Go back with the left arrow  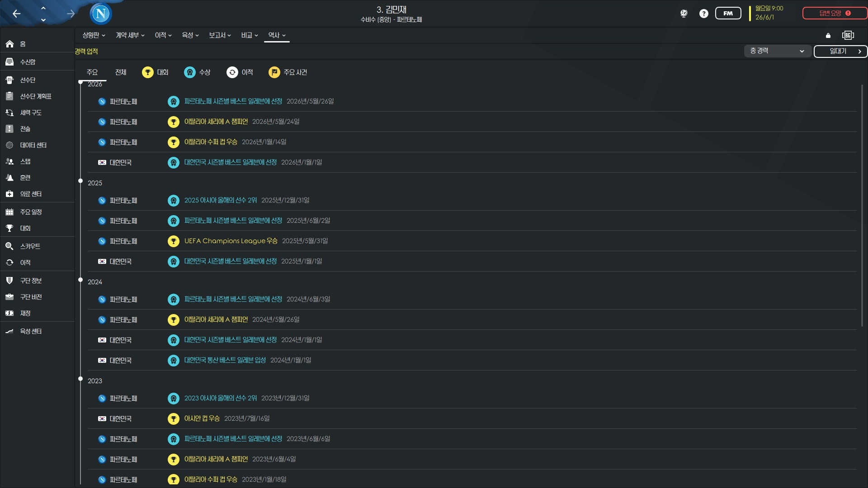(17, 14)
